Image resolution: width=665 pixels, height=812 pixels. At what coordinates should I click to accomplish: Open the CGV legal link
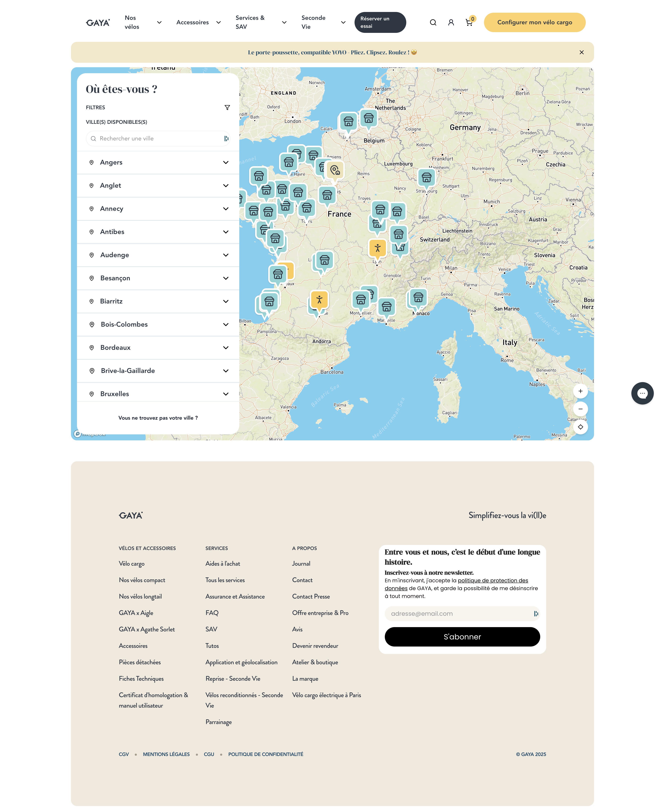click(124, 754)
